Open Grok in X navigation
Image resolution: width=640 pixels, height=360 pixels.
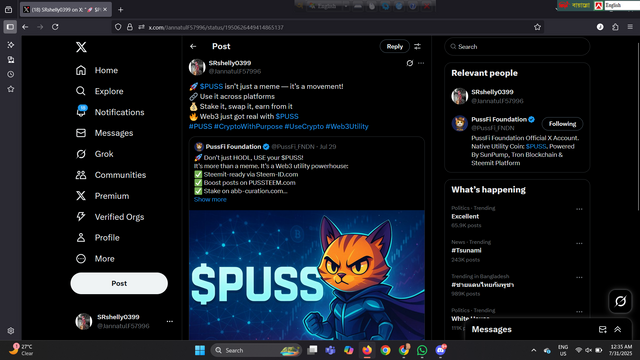pyautogui.click(x=95, y=154)
